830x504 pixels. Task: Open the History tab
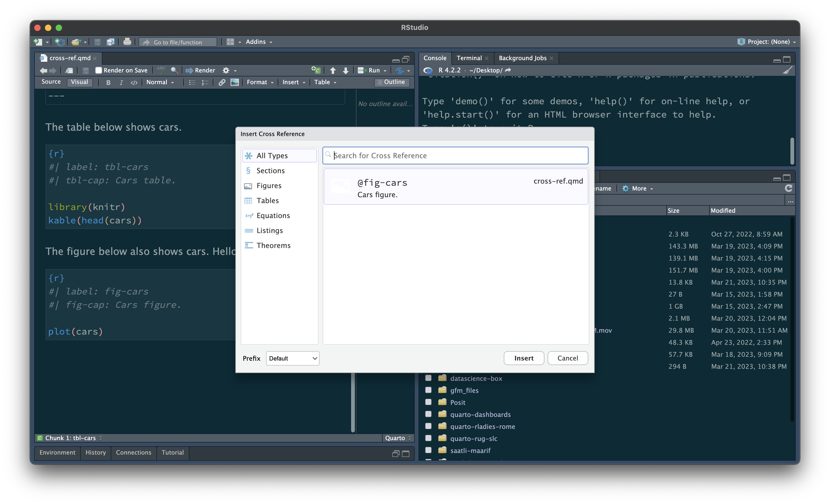point(96,452)
